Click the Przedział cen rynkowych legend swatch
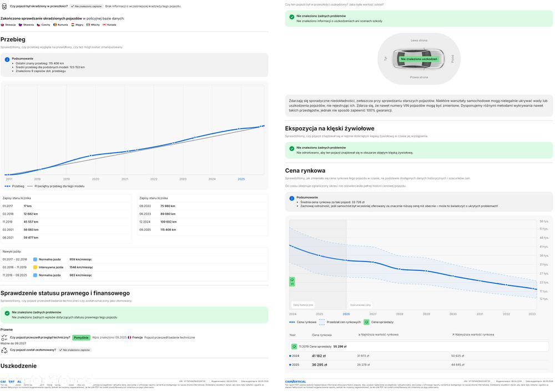 point(322,322)
